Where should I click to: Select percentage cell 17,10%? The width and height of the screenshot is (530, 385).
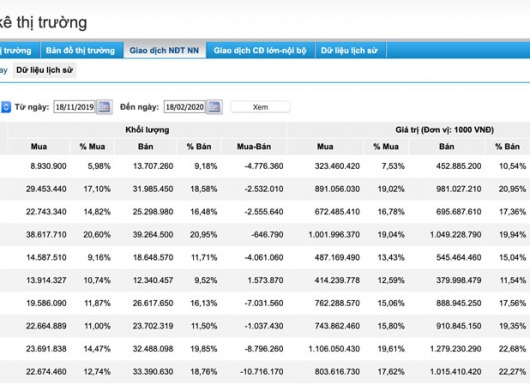pyautogui.click(x=97, y=189)
